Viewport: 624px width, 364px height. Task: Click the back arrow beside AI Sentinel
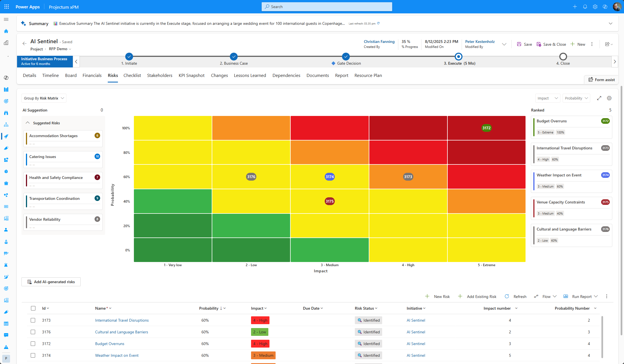(x=25, y=43)
